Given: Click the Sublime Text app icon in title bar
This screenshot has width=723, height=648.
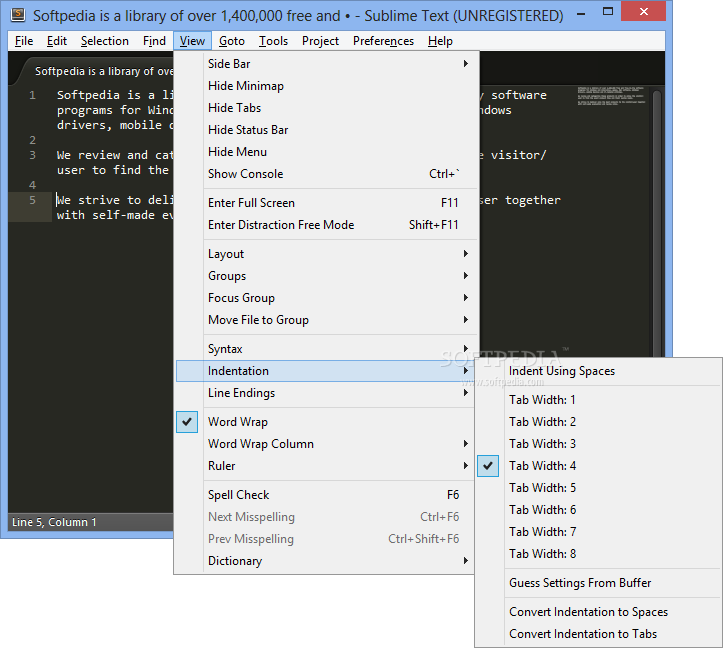Looking at the screenshot, I should tap(18, 15).
